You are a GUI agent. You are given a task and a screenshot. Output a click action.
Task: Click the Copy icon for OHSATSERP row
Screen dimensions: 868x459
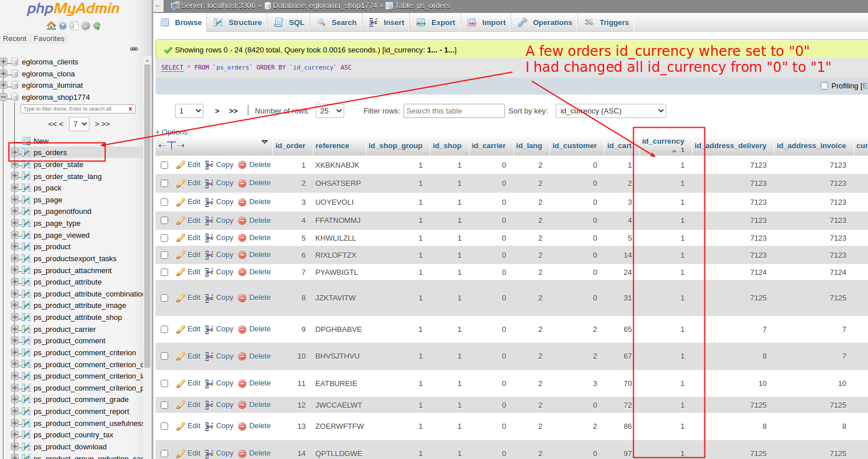[209, 183]
